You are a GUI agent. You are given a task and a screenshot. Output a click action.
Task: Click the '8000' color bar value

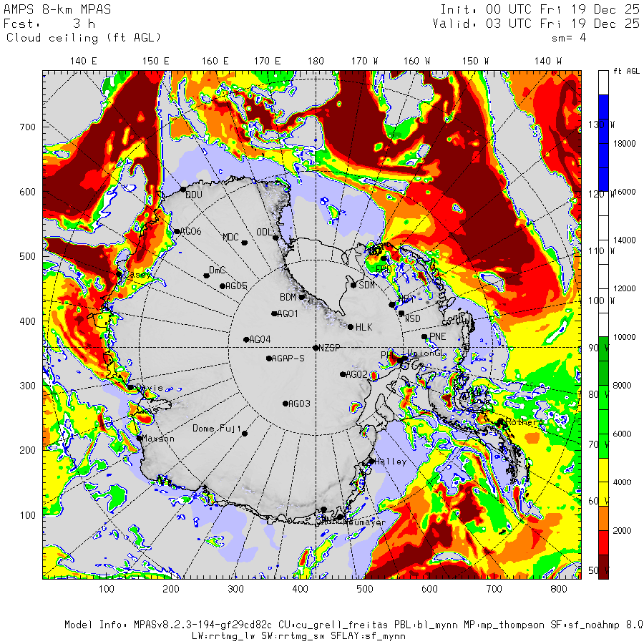622,386
